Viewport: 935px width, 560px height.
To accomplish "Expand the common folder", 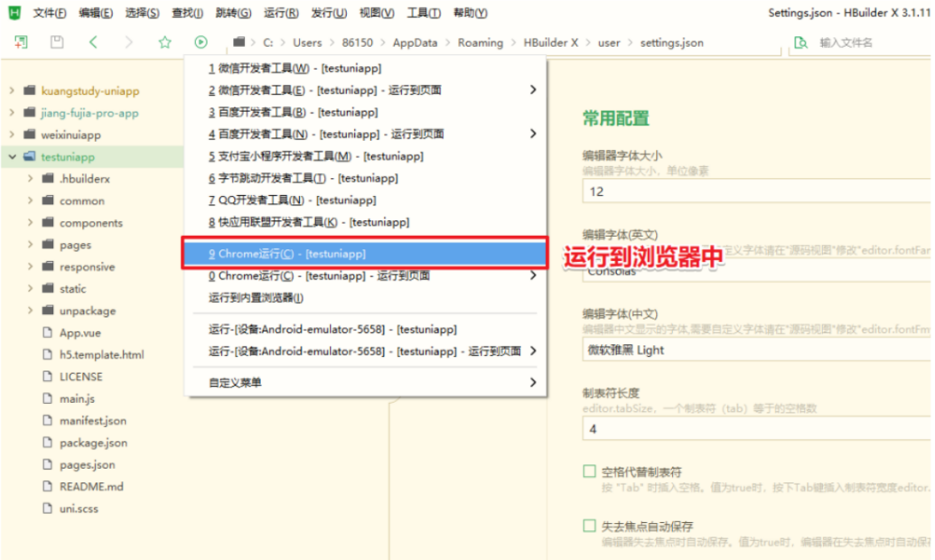I will point(31,201).
